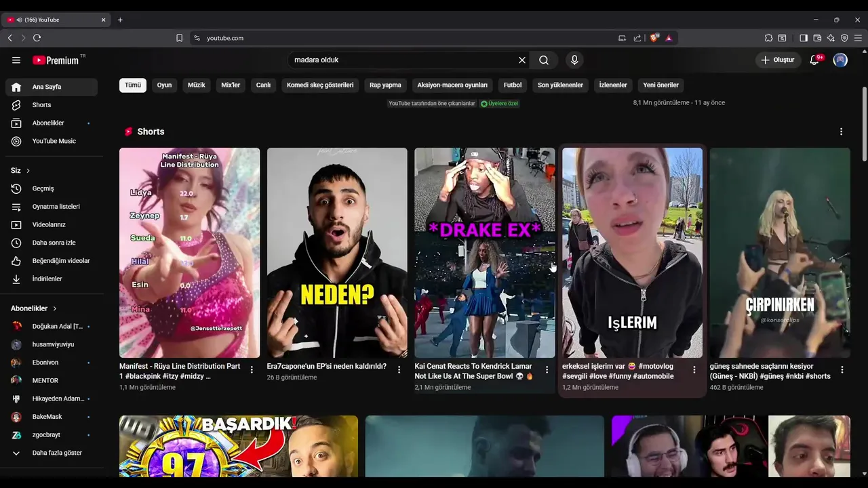Open Abonelikler in the sidebar
The height and width of the screenshot is (488, 868).
point(52,123)
